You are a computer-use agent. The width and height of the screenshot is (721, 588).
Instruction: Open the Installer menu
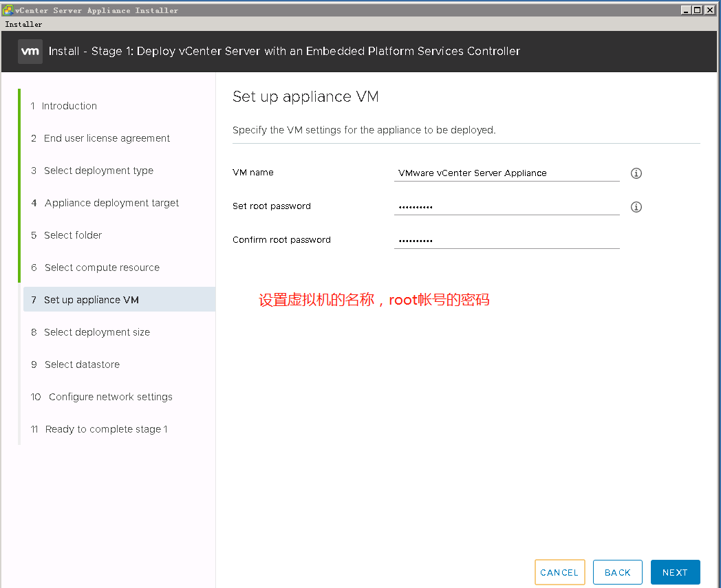pos(23,24)
